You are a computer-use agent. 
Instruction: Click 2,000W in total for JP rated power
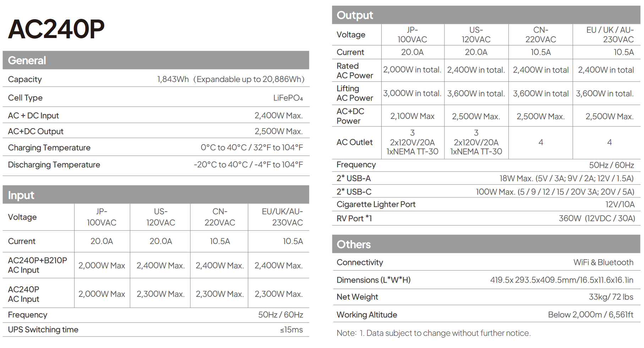(x=412, y=70)
